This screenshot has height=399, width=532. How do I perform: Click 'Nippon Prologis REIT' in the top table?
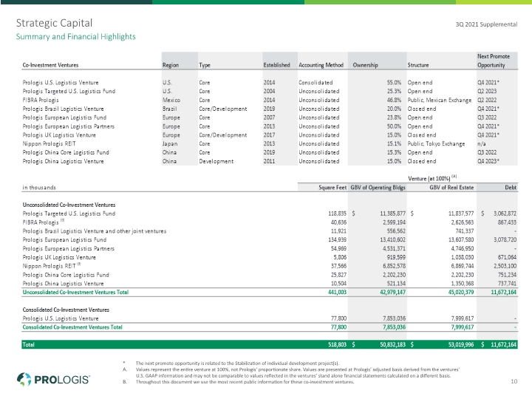pos(49,144)
